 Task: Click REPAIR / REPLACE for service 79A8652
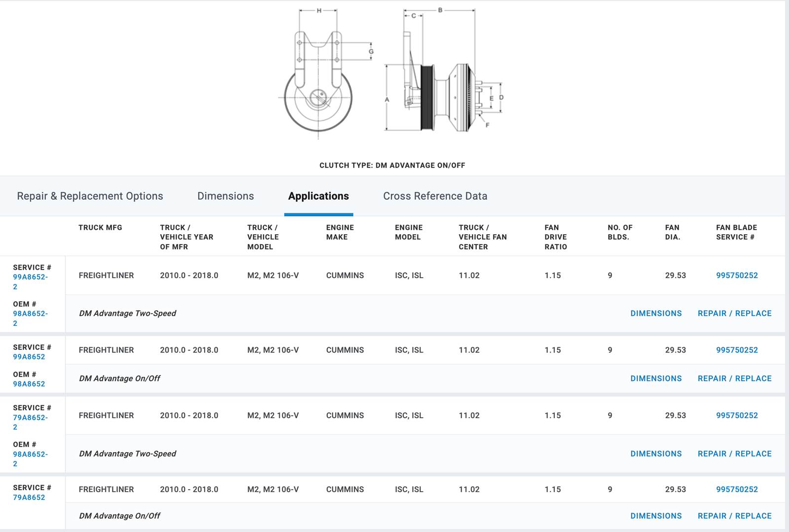tap(734, 516)
